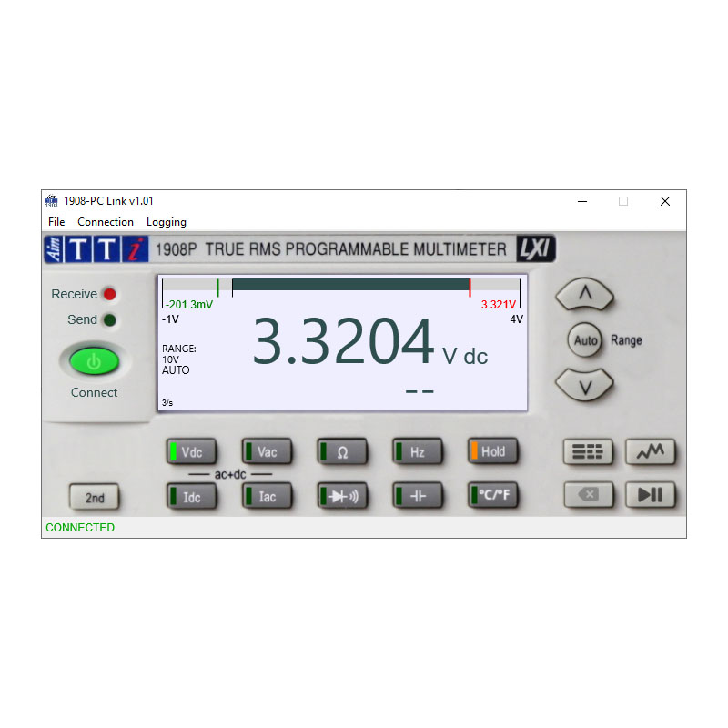Select the Ohms resistance mode
The height and width of the screenshot is (728, 728).
click(343, 451)
